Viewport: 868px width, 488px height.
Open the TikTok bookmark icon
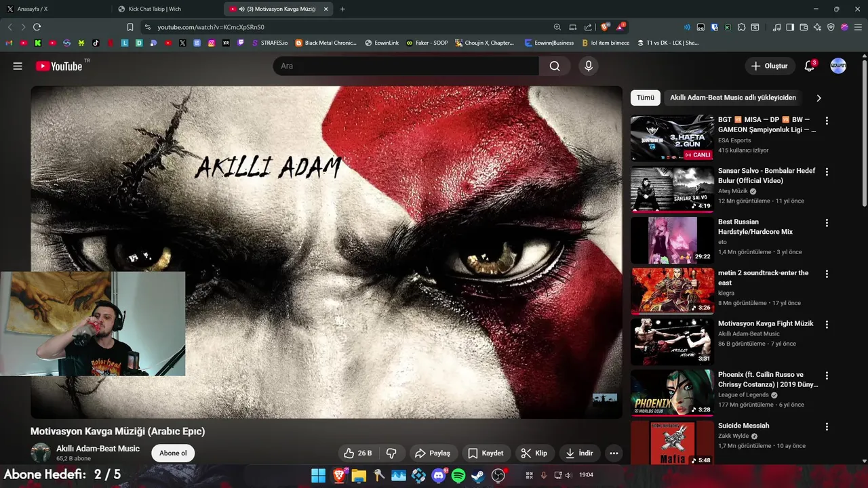(x=96, y=43)
